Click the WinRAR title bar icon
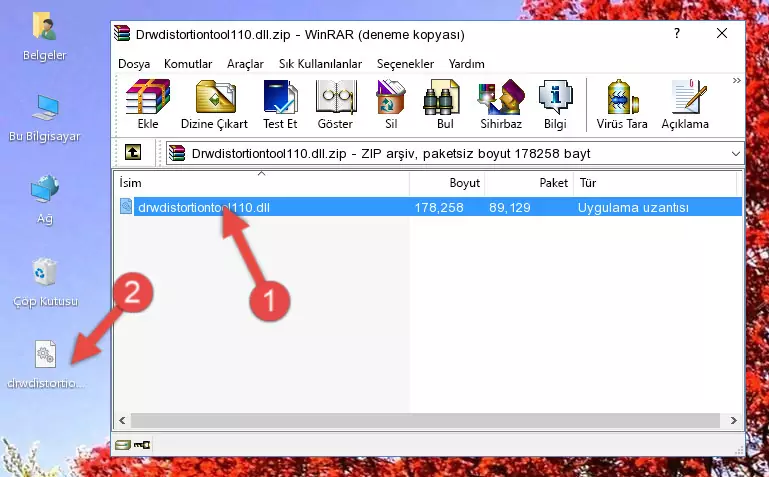This screenshot has width=769, height=477. click(122, 33)
